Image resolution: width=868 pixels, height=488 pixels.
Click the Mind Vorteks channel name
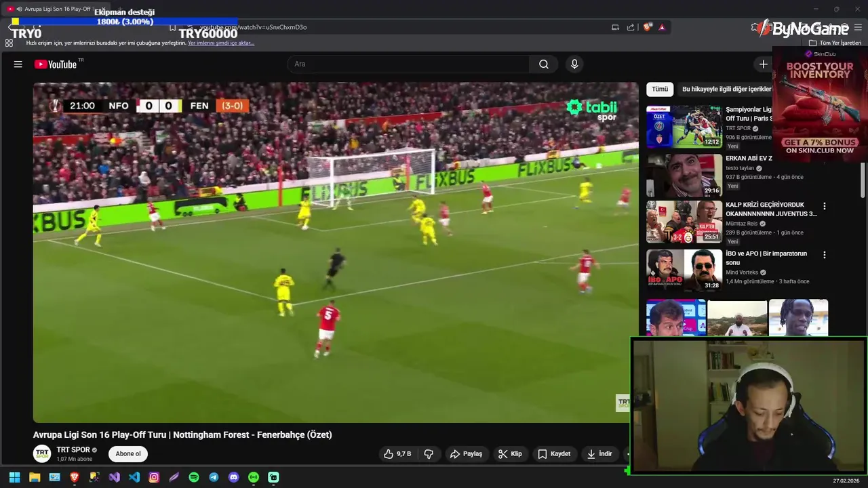pos(743,272)
